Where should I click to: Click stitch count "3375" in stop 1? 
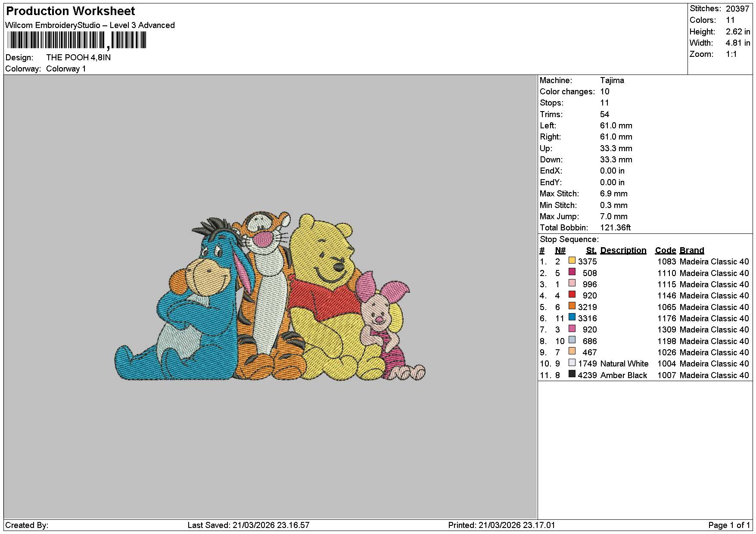588,262
